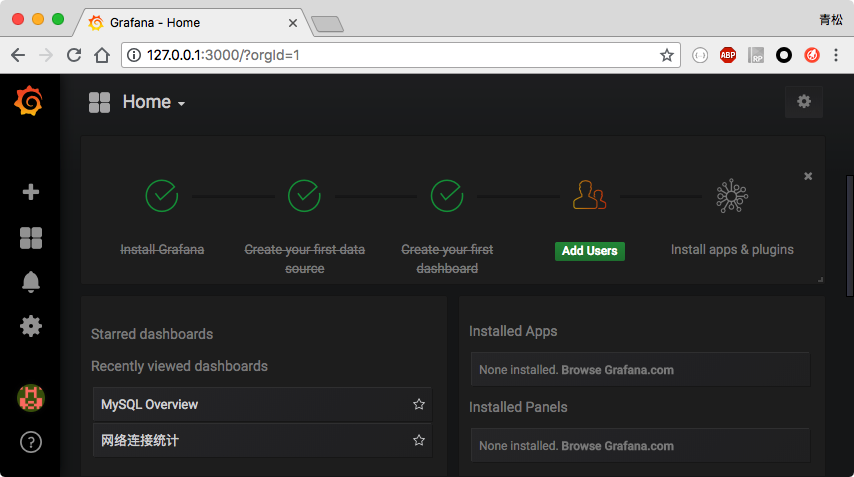Click the apps and plugins icon
Screen dimensions: 854x477
click(x=732, y=195)
